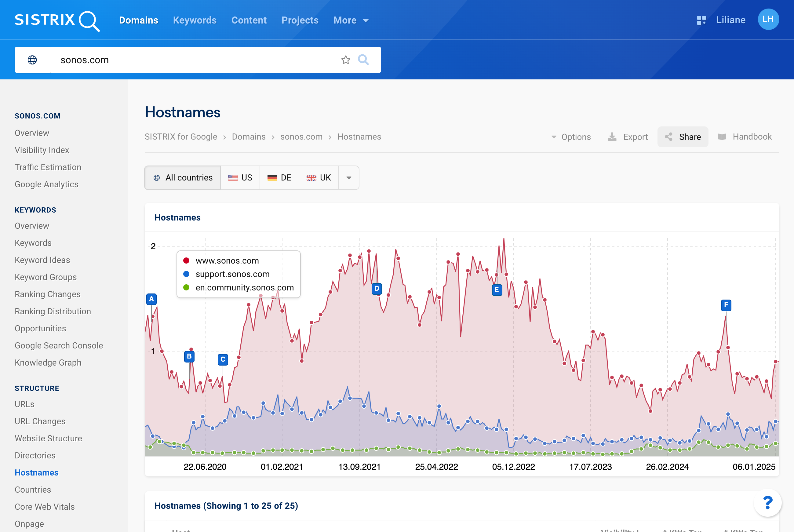Image resolution: width=794 pixels, height=532 pixels.
Task: Open the Projects navigation item
Action: (x=300, y=20)
